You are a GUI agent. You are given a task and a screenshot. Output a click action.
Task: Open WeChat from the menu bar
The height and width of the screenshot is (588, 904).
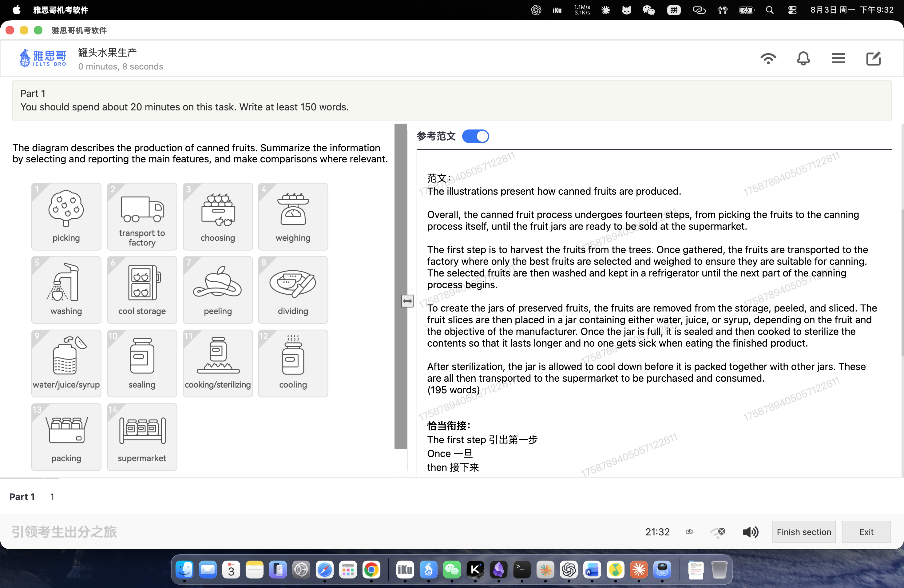(x=648, y=10)
